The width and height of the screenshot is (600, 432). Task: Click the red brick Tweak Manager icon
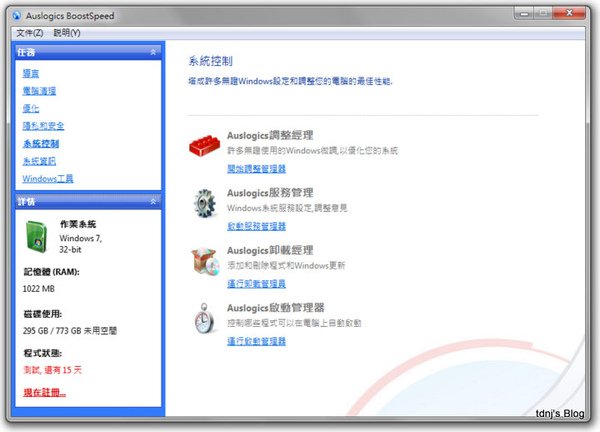[205, 145]
